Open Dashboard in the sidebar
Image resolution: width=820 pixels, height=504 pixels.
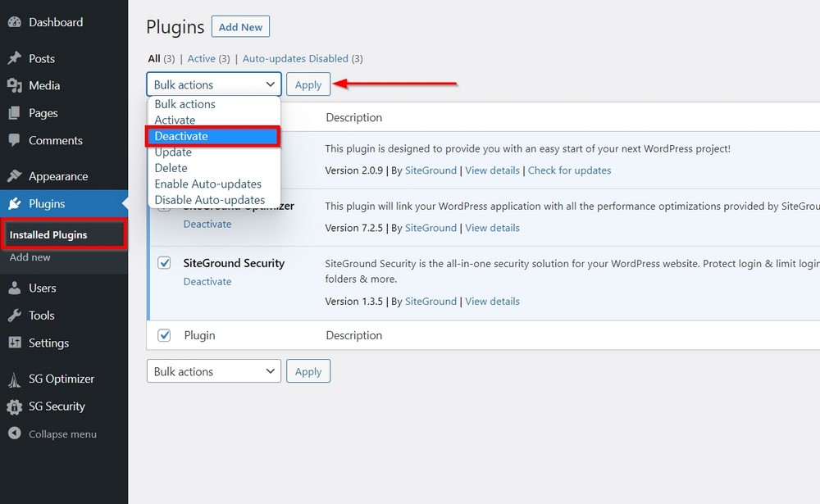coord(56,22)
